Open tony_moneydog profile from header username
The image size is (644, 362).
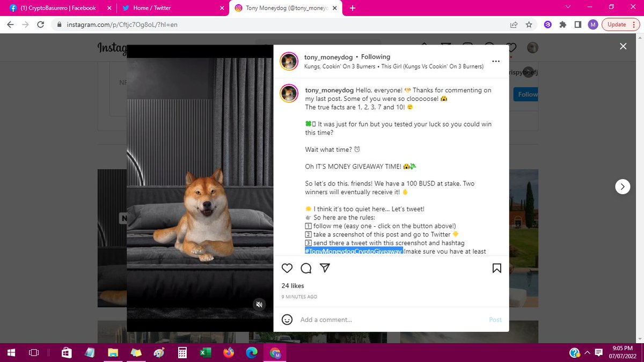[x=327, y=57]
